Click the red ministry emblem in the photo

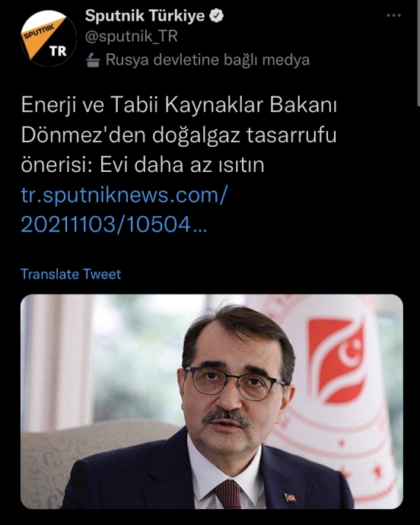[336, 361]
